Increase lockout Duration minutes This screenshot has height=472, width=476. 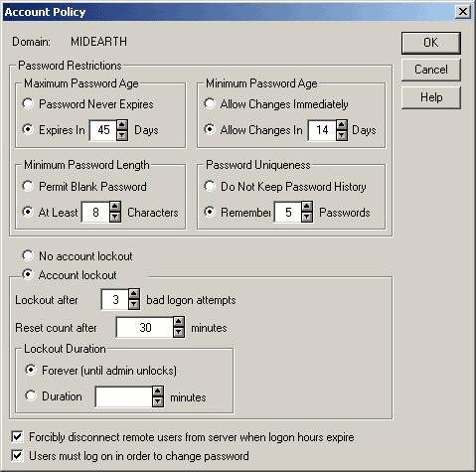point(158,392)
